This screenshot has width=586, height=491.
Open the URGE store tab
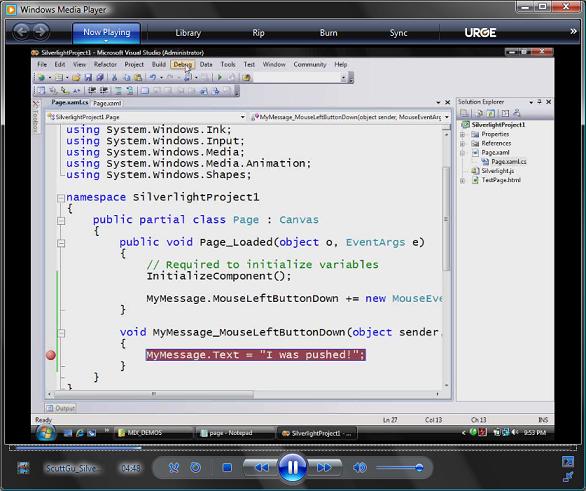(x=480, y=33)
